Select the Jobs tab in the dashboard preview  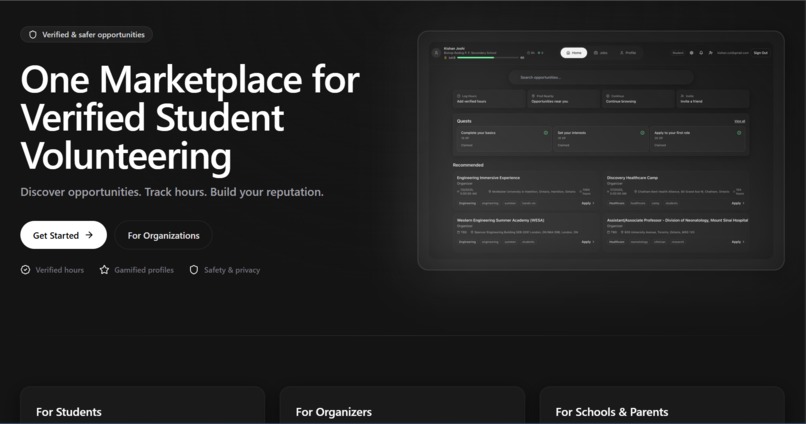tap(601, 52)
